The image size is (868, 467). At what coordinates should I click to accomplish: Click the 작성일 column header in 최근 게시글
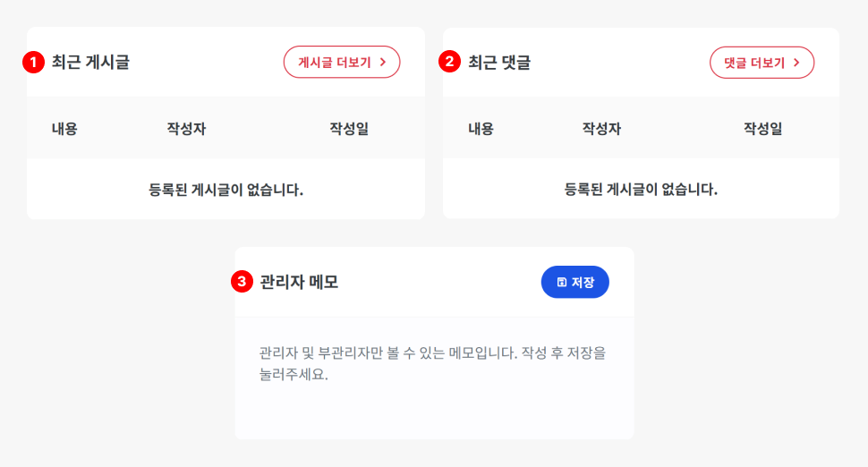tap(349, 129)
